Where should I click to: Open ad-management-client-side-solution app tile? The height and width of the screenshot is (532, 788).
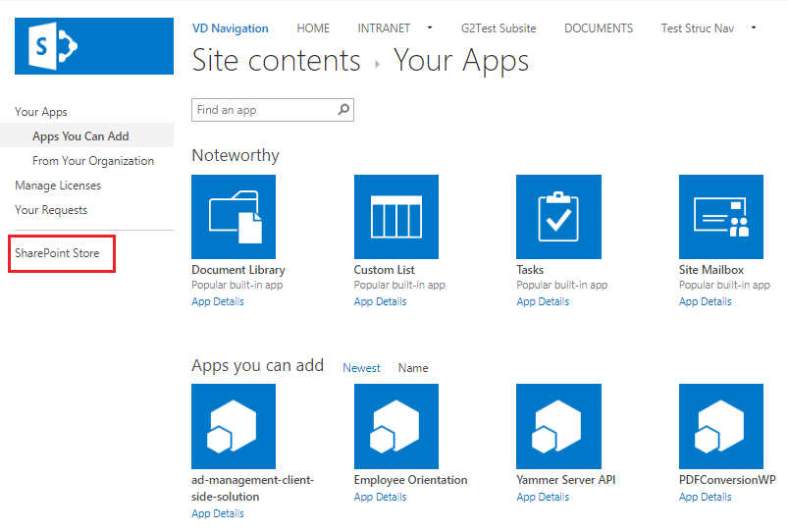coord(234,426)
